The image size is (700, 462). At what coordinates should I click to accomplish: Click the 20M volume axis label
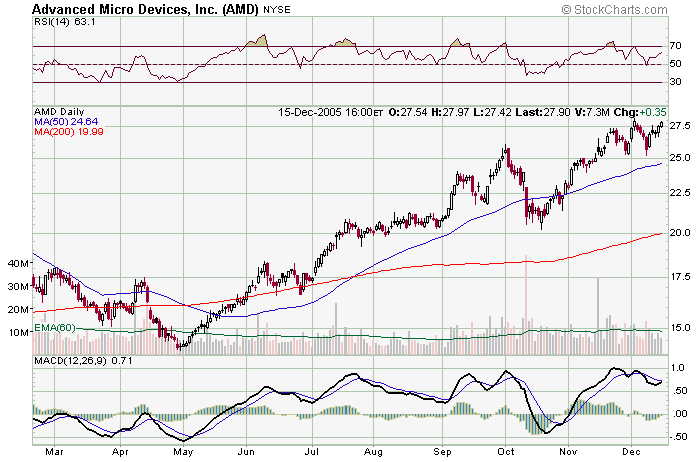point(18,309)
